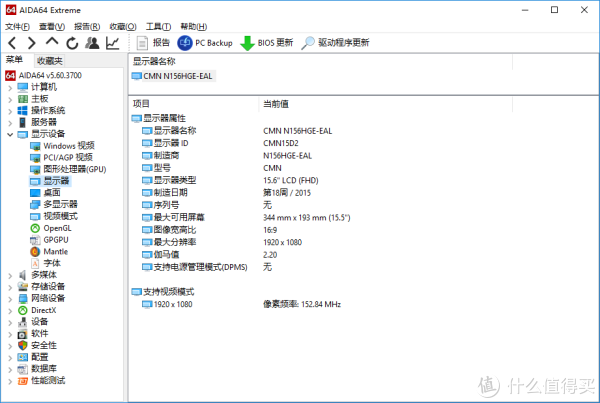This screenshot has height=403, width=600.
Task: Open the 报告(R) menu
Action: coord(87,26)
